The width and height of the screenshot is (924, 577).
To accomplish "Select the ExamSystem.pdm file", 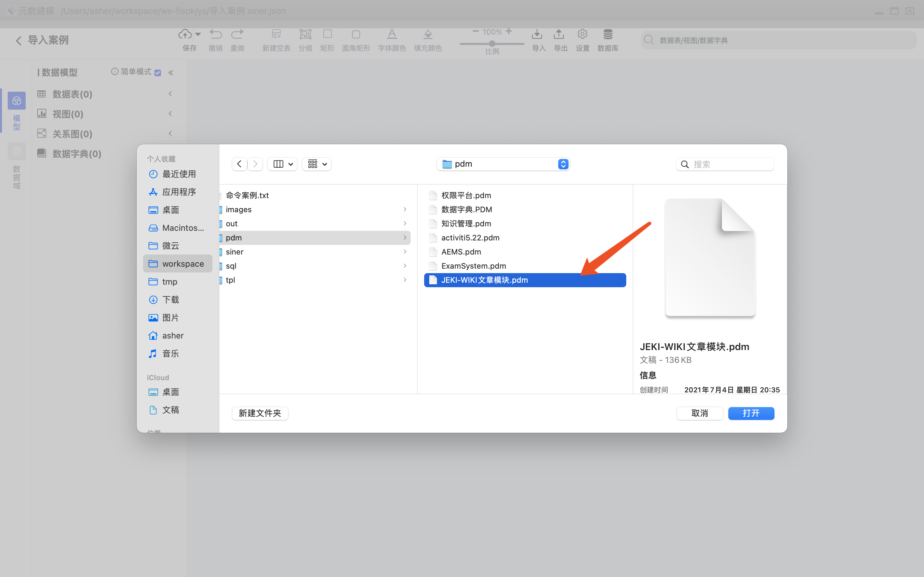I will pos(474,266).
